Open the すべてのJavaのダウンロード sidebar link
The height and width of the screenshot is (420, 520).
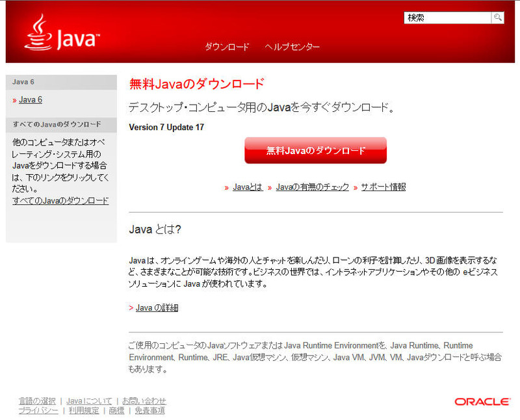click(x=60, y=200)
